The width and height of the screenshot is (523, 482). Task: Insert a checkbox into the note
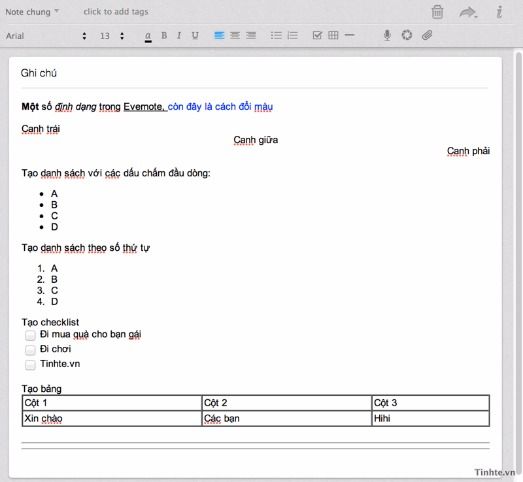(317, 35)
